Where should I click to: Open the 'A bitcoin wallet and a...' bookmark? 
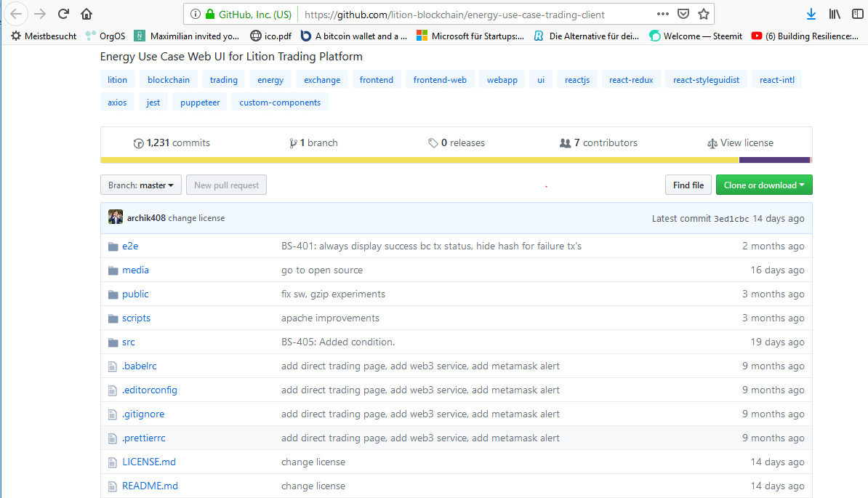point(354,36)
